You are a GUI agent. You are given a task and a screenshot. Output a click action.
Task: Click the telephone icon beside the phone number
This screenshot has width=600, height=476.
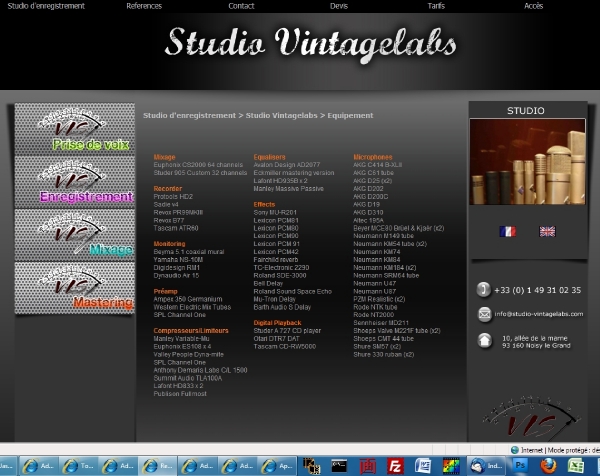(483, 290)
